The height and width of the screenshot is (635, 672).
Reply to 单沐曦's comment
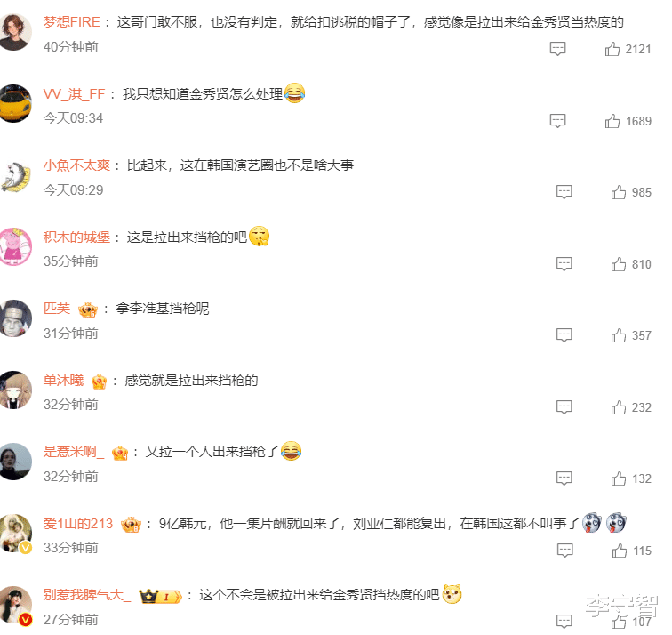[564, 407]
